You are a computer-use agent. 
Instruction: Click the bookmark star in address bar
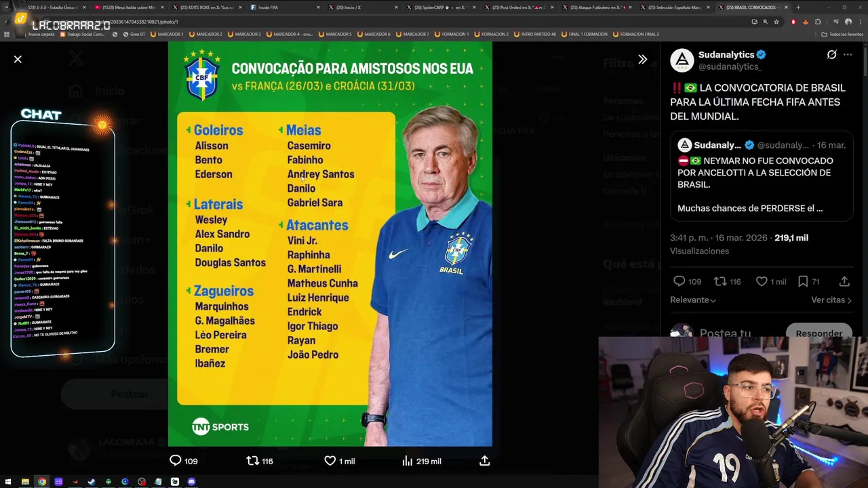(776, 22)
